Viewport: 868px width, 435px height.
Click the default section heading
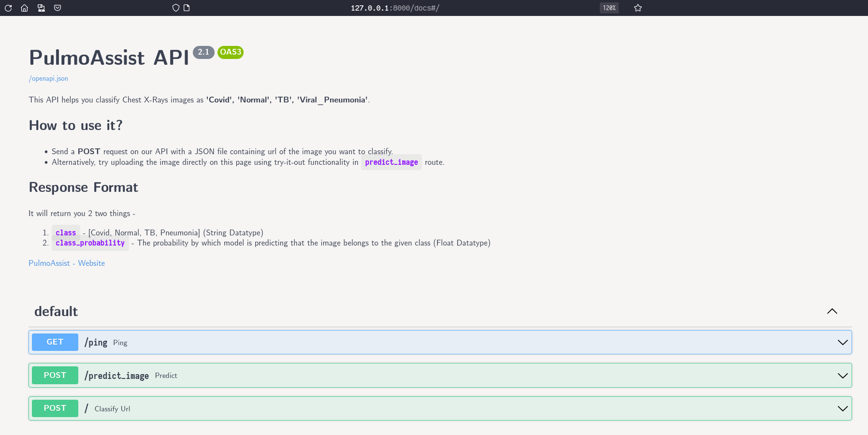point(56,311)
